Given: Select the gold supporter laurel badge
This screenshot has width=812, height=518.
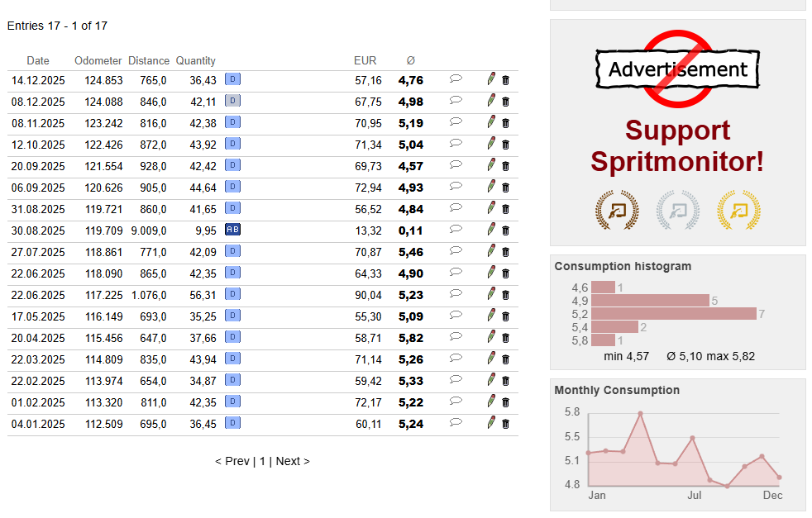Looking at the screenshot, I should 739,210.
